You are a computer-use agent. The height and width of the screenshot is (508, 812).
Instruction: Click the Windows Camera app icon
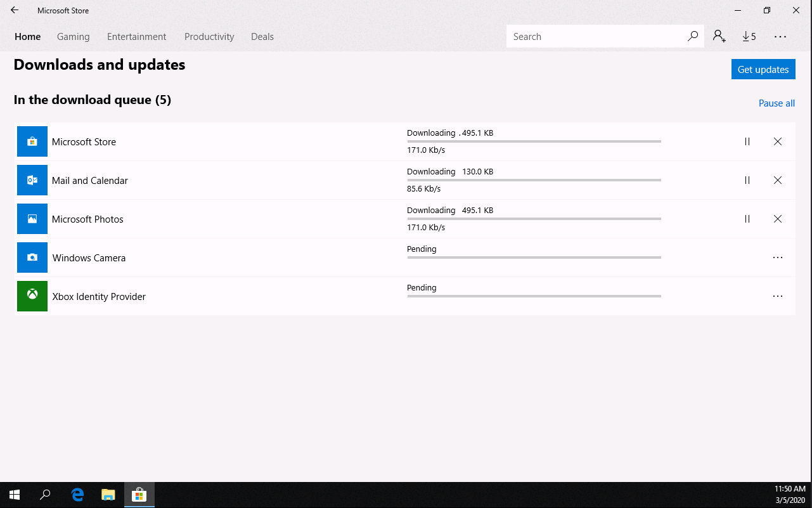coord(32,257)
